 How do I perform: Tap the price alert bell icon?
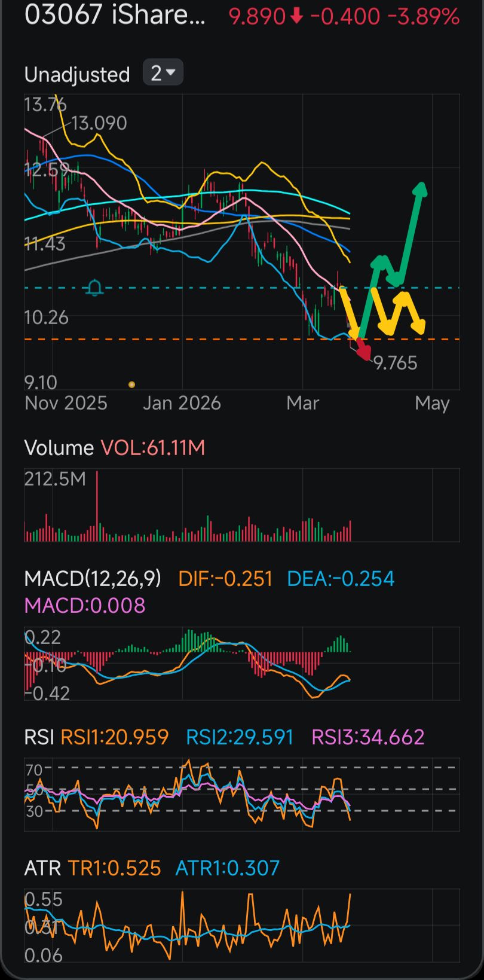tap(94, 288)
